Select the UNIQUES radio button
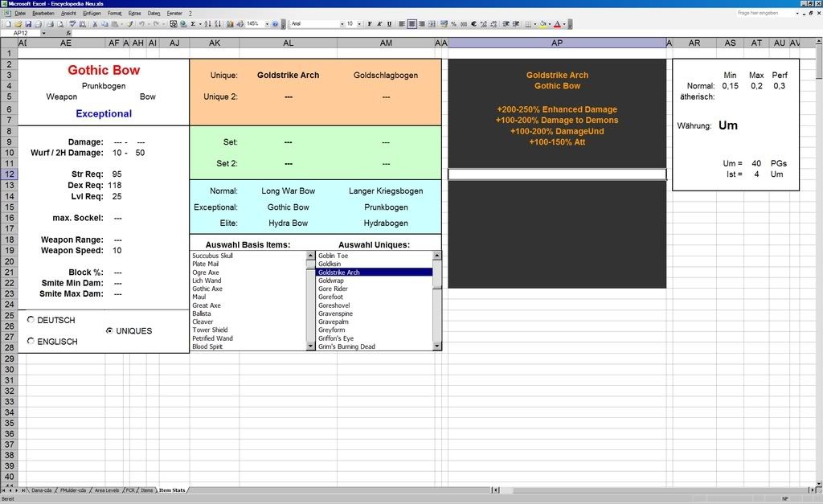 109,330
